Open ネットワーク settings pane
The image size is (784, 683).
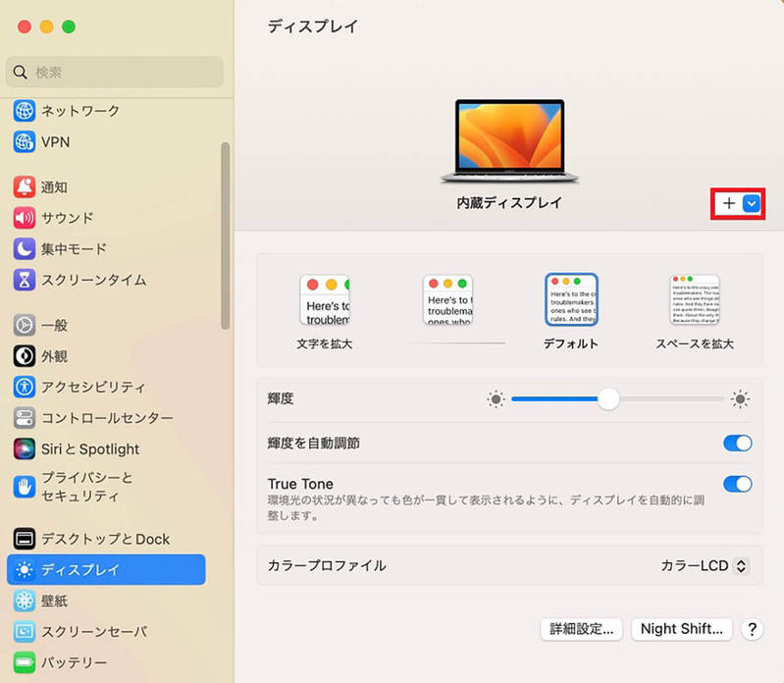[x=106, y=111]
